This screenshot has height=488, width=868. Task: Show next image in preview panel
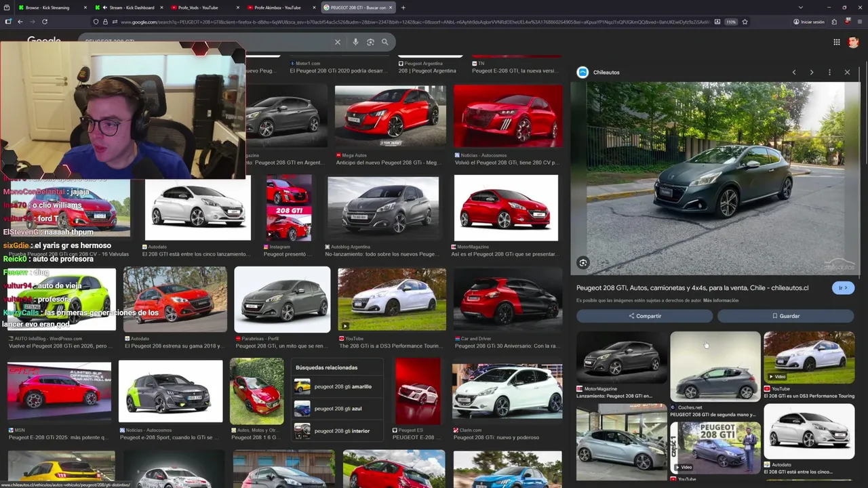pyautogui.click(x=812, y=72)
